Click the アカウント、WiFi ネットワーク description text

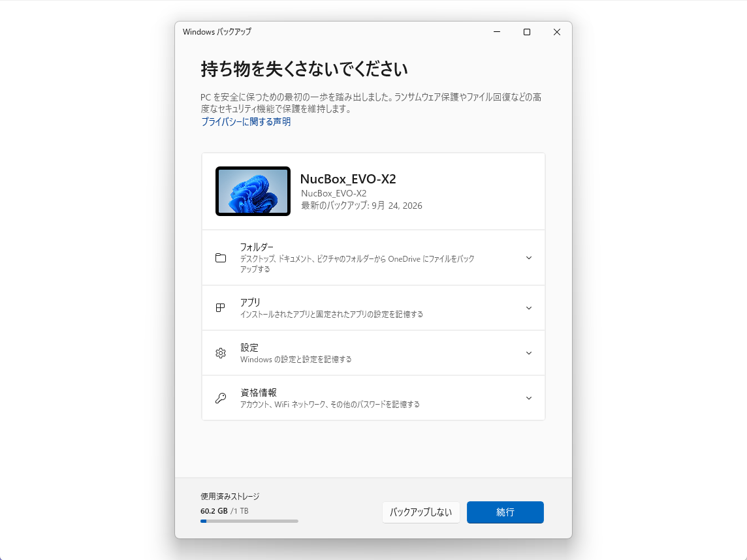pyautogui.click(x=330, y=404)
